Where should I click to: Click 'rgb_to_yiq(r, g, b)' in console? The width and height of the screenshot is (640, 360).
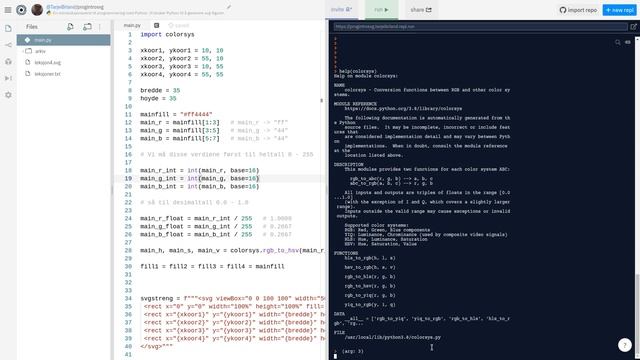[370, 296]
